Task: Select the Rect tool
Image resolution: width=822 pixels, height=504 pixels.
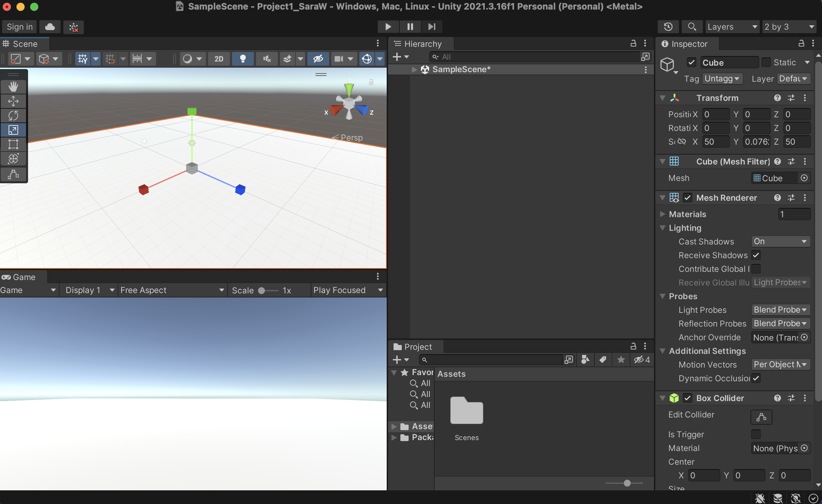Action: point(13,144)
